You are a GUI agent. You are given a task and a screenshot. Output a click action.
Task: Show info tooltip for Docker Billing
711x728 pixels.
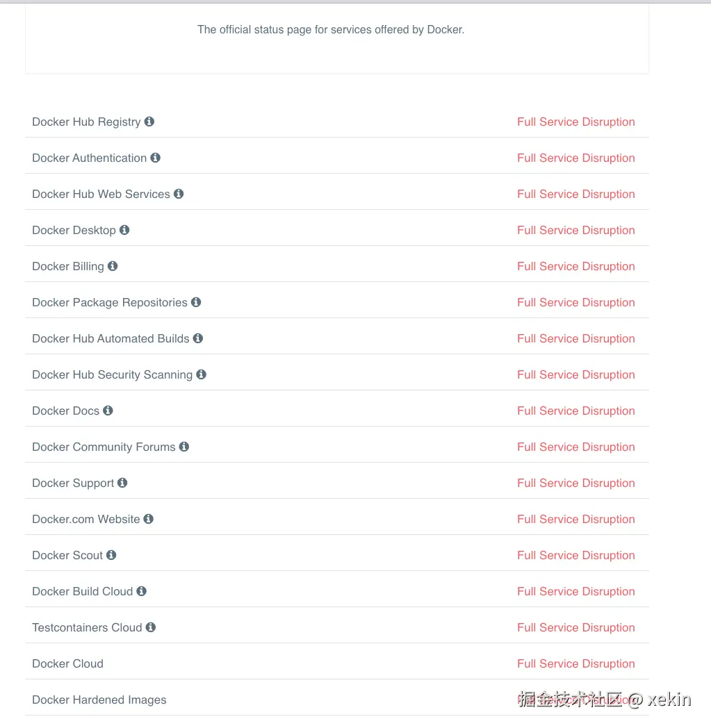pyautogui.click(x=113, y=266)
